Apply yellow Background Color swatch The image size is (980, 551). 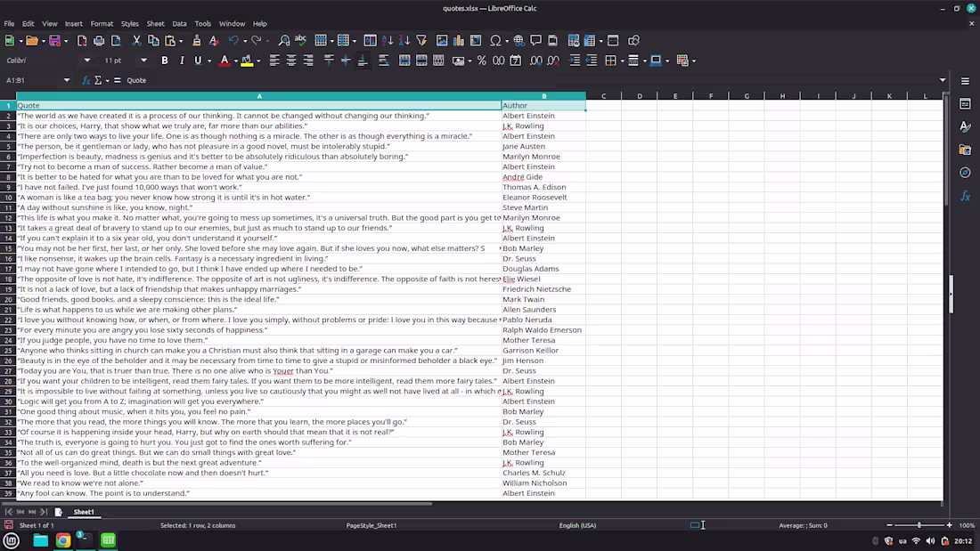pos(247,61)
